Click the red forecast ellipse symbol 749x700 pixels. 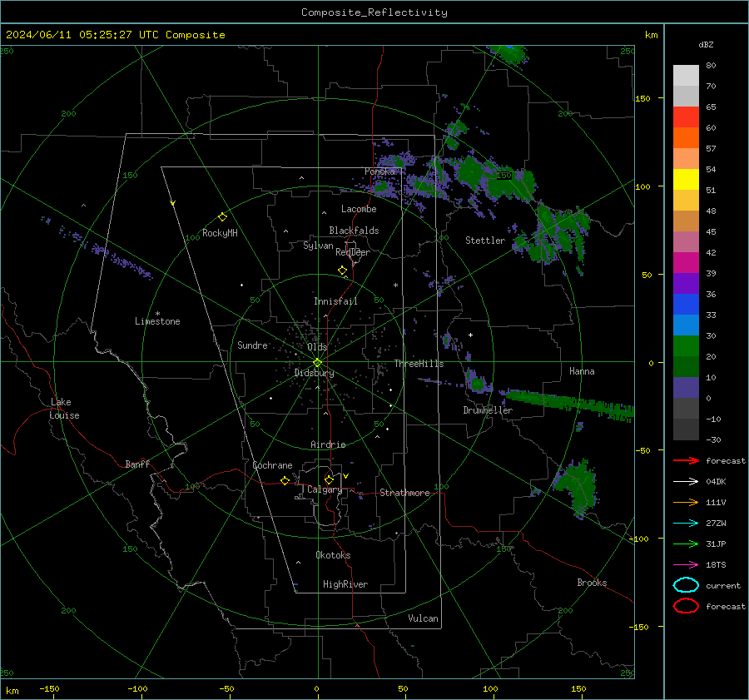pyautogui.click(x=686, y=606)
